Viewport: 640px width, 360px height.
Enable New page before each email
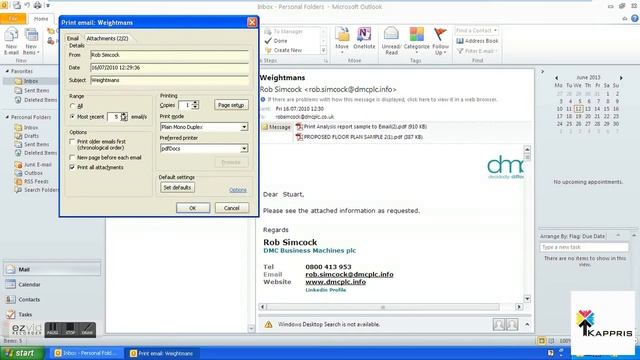pyautogui.click(x=72, y=157)
